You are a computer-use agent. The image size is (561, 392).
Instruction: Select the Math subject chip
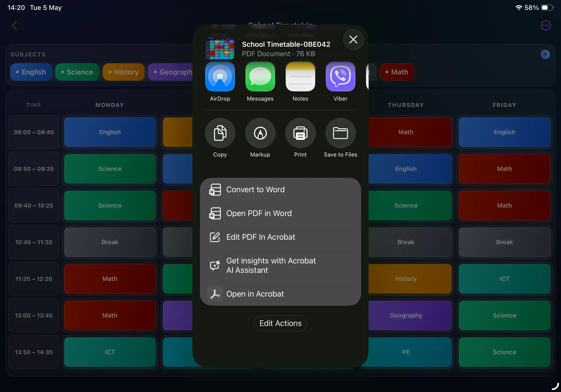pos(397,72)
